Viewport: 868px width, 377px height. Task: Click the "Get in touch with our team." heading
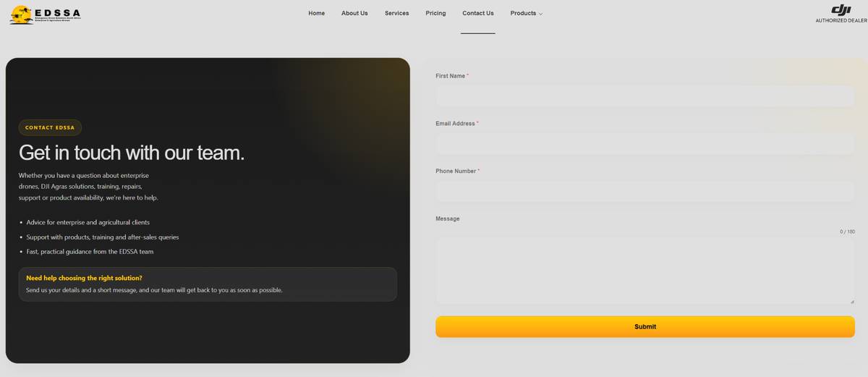pos(132,153)
